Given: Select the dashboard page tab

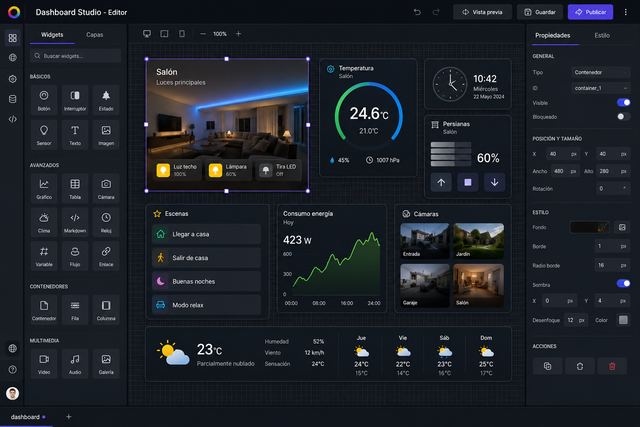Looking at the screenshot, I should point(28,417).
